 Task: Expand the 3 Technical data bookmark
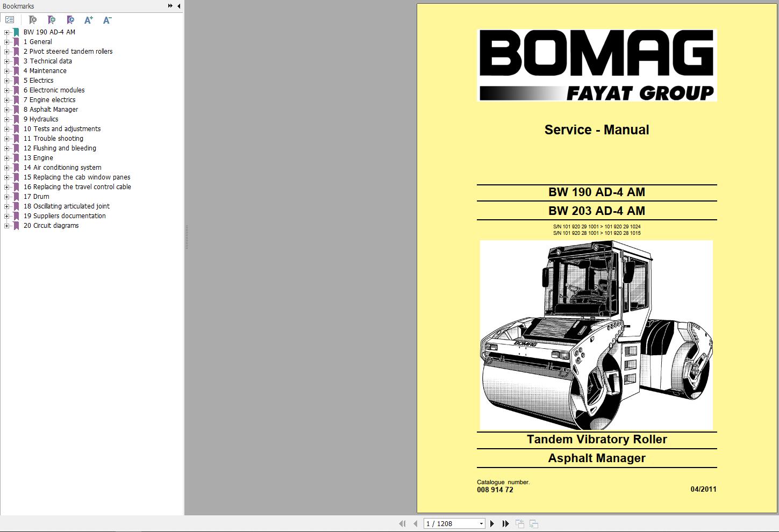tap(6, 61)
